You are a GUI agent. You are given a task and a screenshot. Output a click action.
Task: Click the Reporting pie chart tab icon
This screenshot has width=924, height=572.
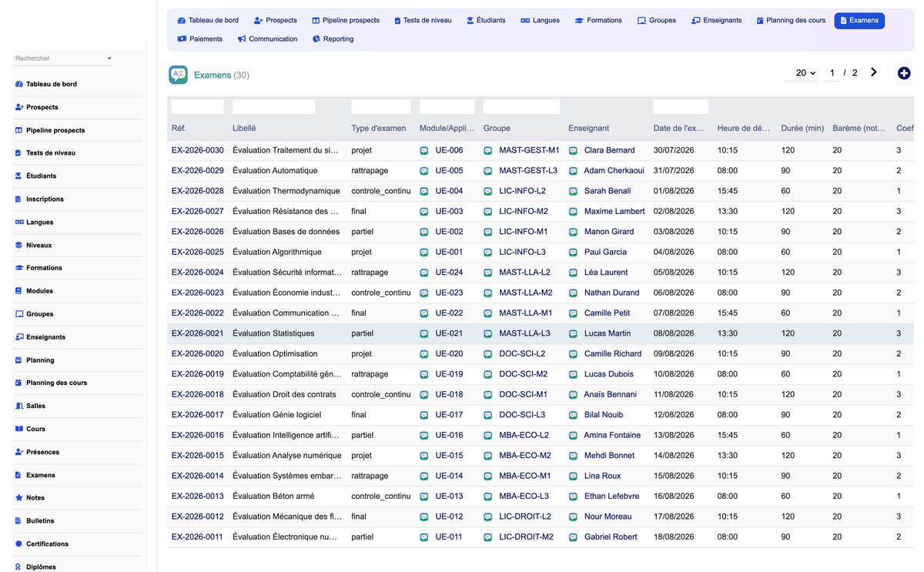click(316, 38)
